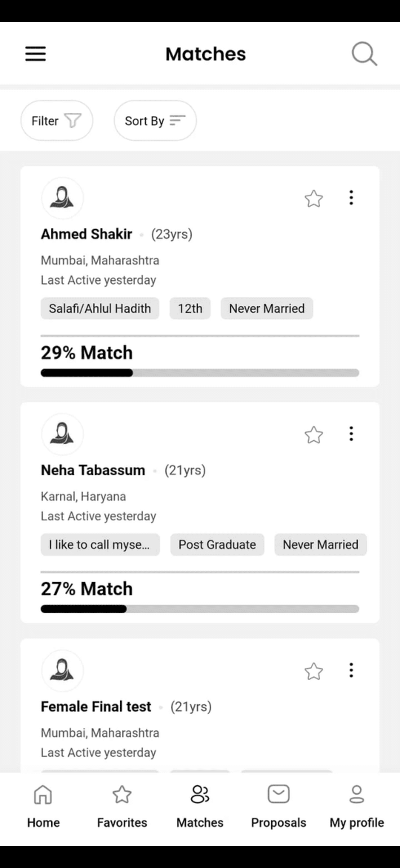Open the hamburger menu

click(35, 54)
